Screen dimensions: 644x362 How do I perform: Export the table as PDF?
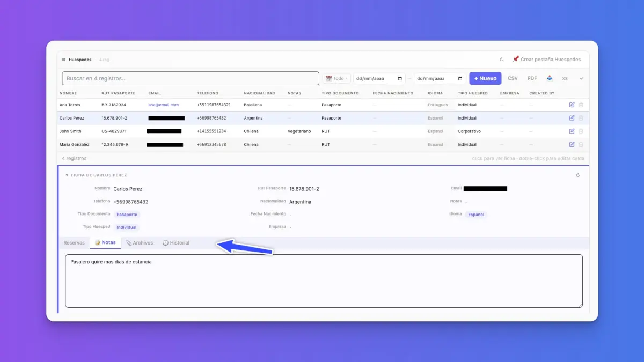[532, 78]
